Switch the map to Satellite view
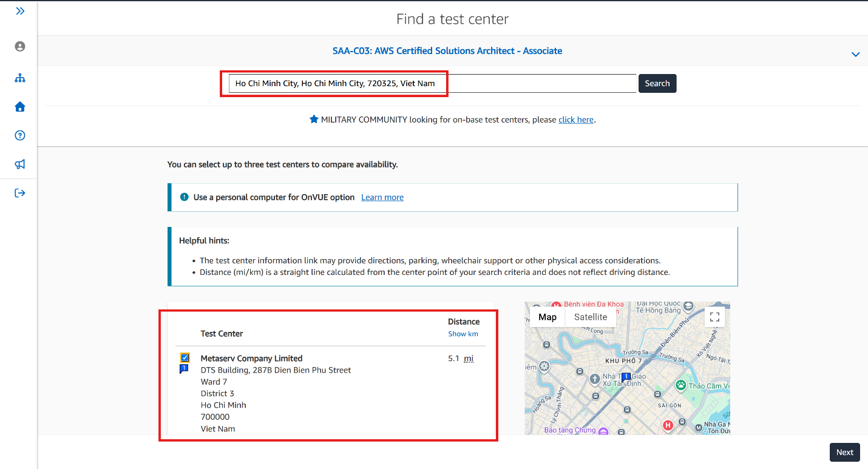This screenshot has width=868, height=469. tap(591, 317)
